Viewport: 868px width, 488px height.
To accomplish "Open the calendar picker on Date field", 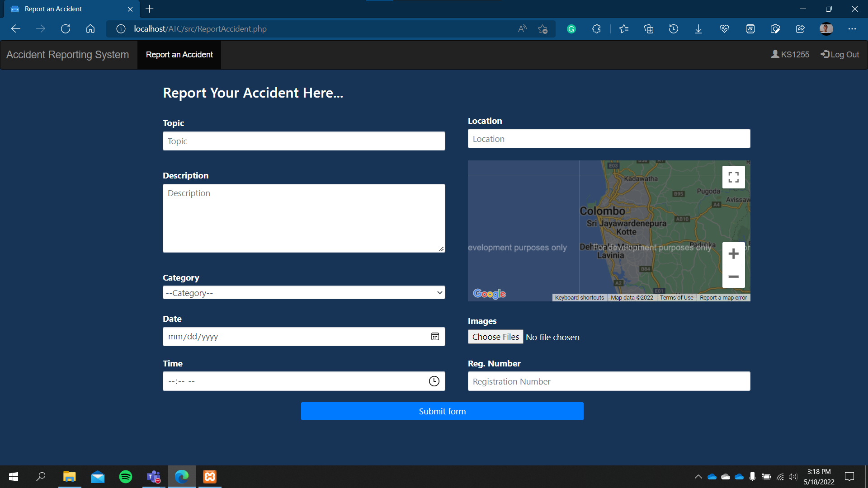I will pyautogui.click(x=434, y=336).
